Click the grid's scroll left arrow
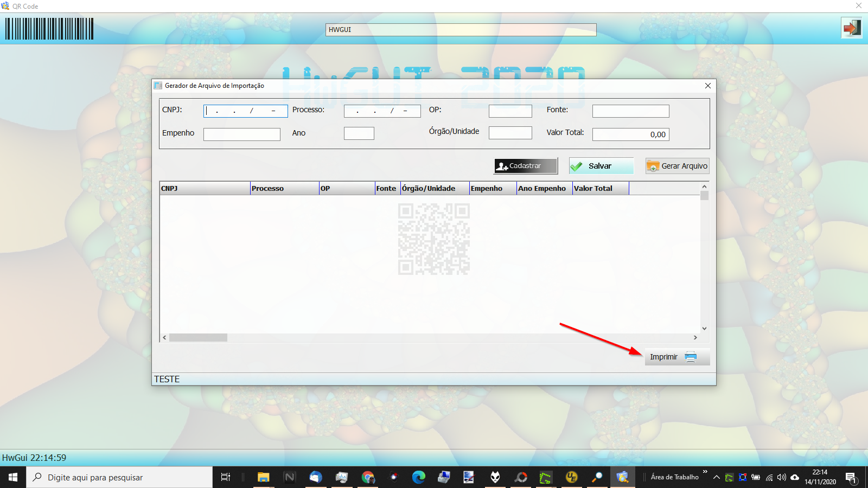Screen dimensions: 868x488 tap(164, 337)
